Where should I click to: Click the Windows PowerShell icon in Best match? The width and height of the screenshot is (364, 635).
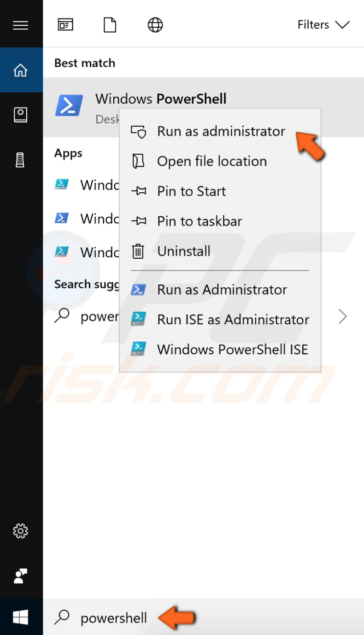click(68, 106)
